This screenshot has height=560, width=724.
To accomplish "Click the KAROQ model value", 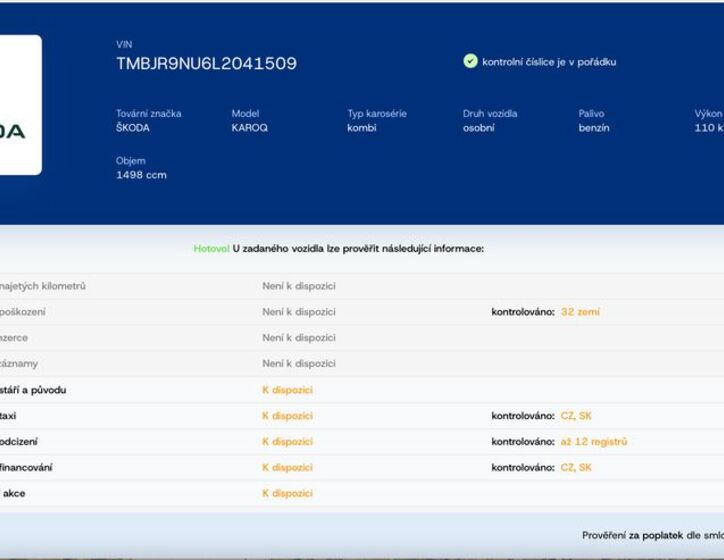I will pos(249,128).
